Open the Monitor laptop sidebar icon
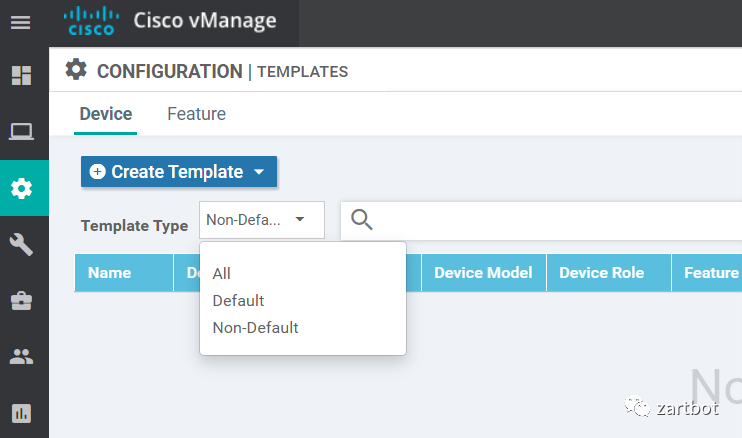This screenshot has height=438, width=742. click(21, 131)
